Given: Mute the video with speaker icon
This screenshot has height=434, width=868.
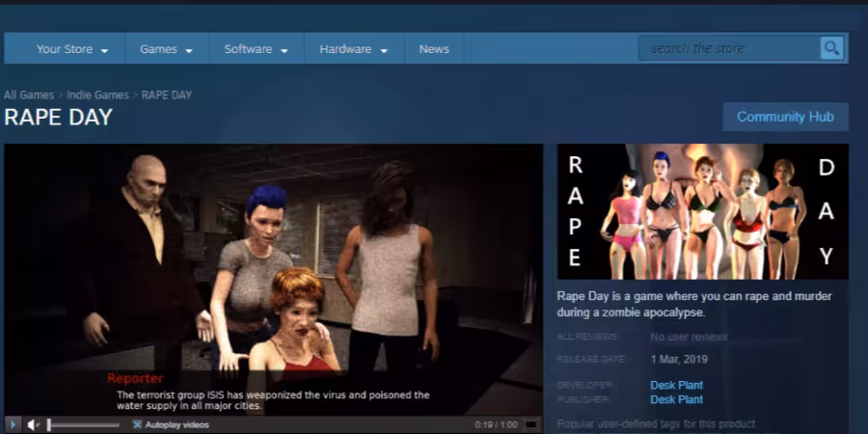Looking at the screenshot, I should [x=33, y=424].
